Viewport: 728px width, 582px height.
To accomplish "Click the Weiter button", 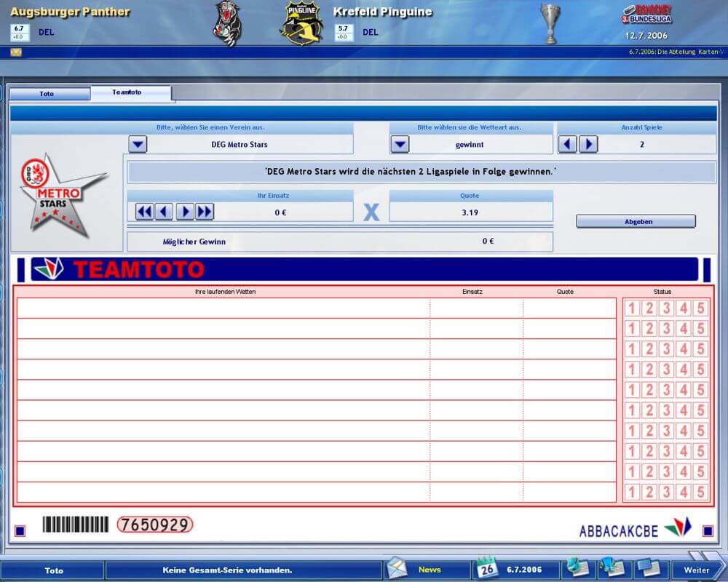I will [x=697, y=570].
